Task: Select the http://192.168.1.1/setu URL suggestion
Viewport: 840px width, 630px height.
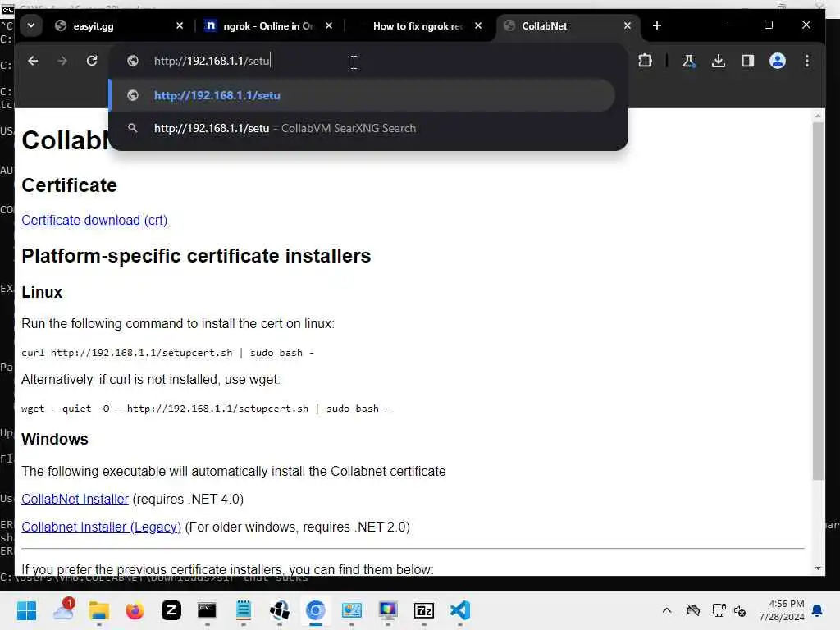Action: 362,95
